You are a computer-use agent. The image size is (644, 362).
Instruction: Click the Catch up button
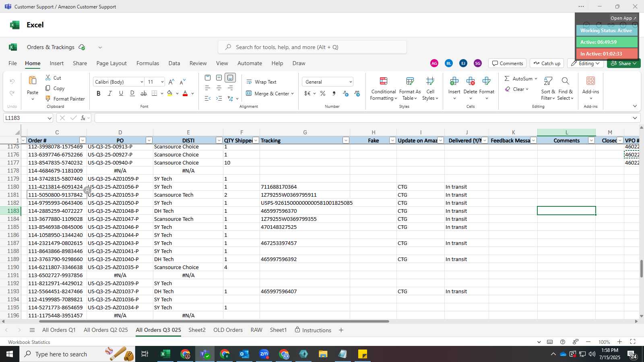[547, 63]
